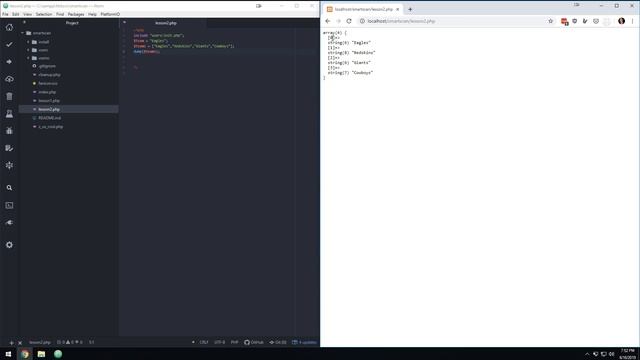The width and height of the screenshot is (640, 360).
Task: Select lesson2.php in project tree
Action: pos(49,109)
